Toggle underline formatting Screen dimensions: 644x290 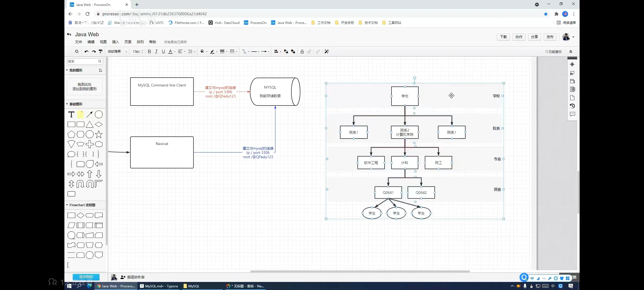click(163, 52)
